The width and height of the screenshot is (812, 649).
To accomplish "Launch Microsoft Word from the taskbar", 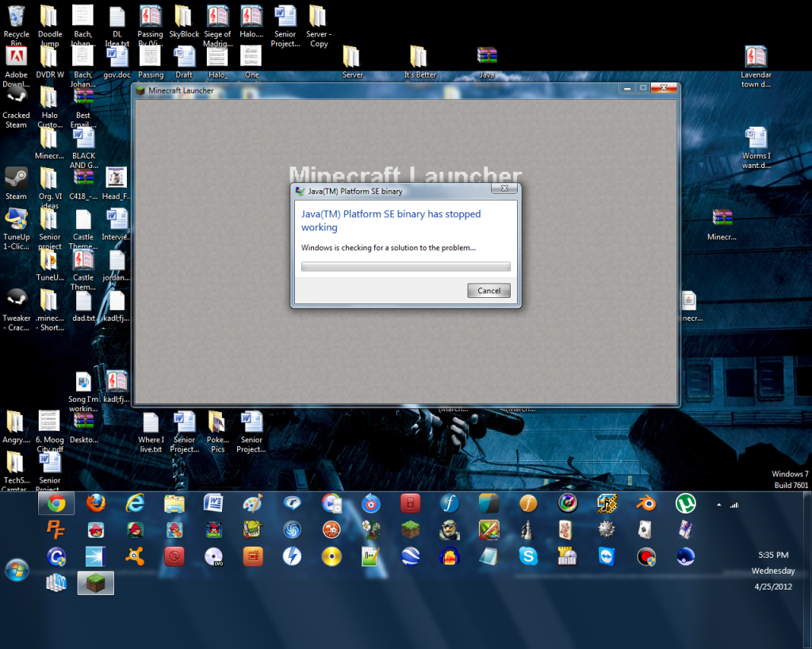I will pyautogui.click(x=213, y=503).
